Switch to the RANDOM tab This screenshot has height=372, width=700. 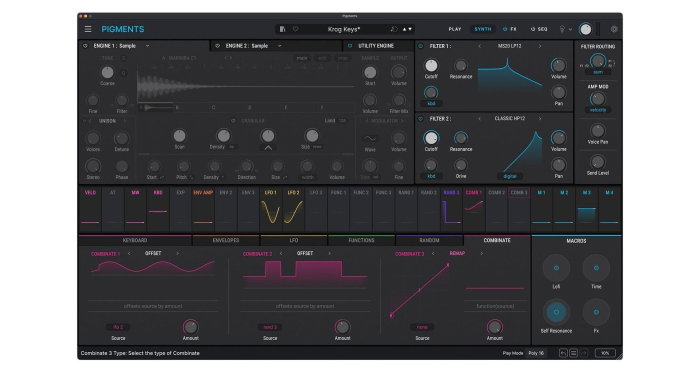tap(429, 240)
